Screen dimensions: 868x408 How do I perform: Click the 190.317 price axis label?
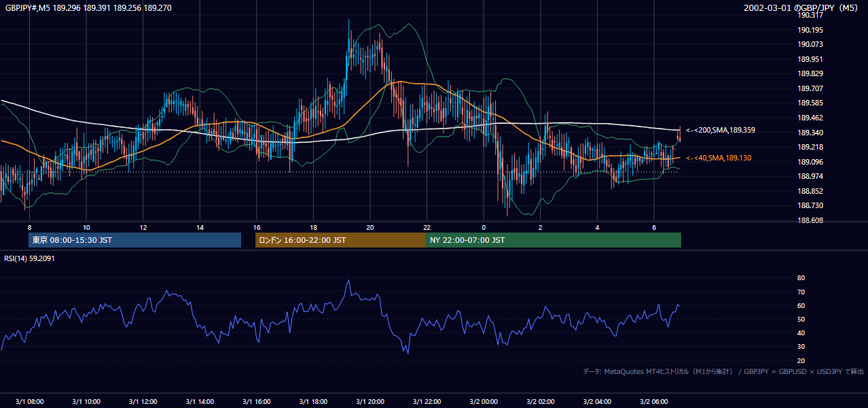(x=810, y=15)
